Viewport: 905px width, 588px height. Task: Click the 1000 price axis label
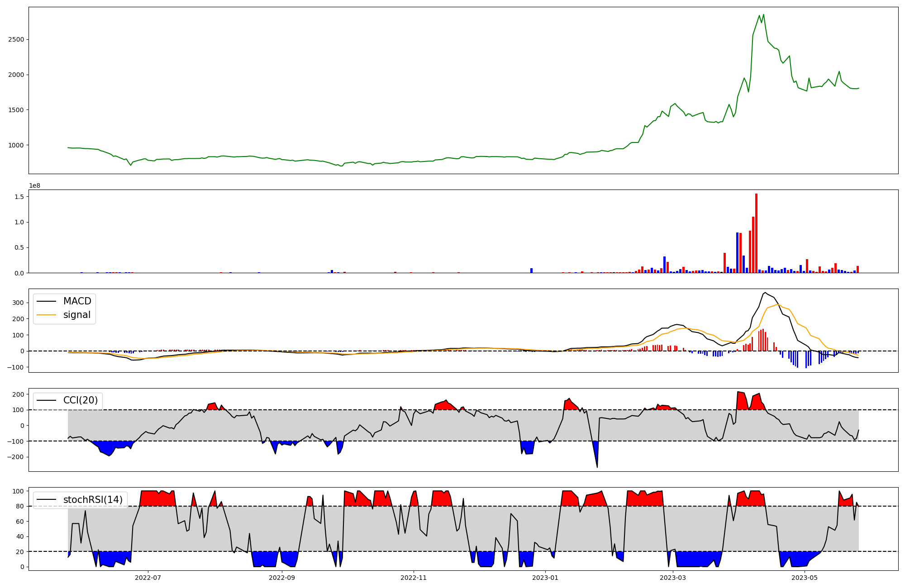[x=16, y=145]
